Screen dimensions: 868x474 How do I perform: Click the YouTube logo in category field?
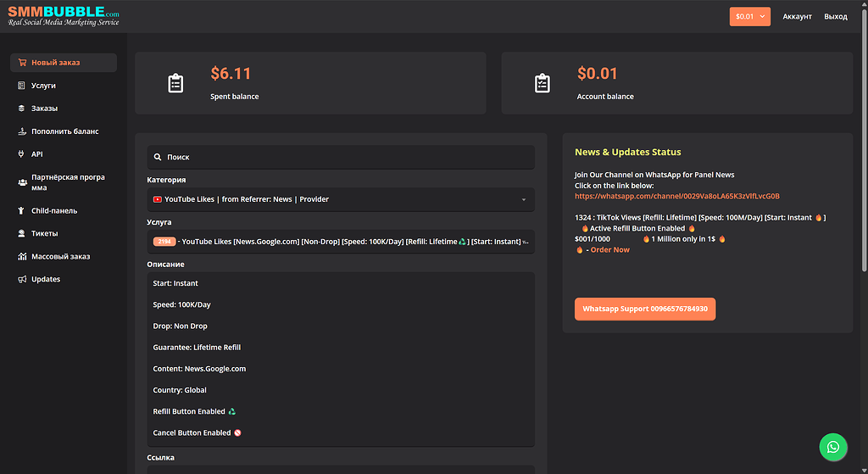coord(157,199)
